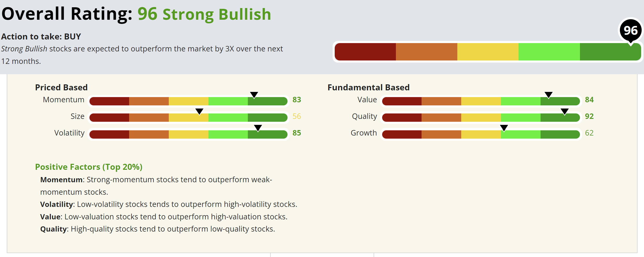
Task: Click the Momentum bar triangle marker
Action: 254,94
